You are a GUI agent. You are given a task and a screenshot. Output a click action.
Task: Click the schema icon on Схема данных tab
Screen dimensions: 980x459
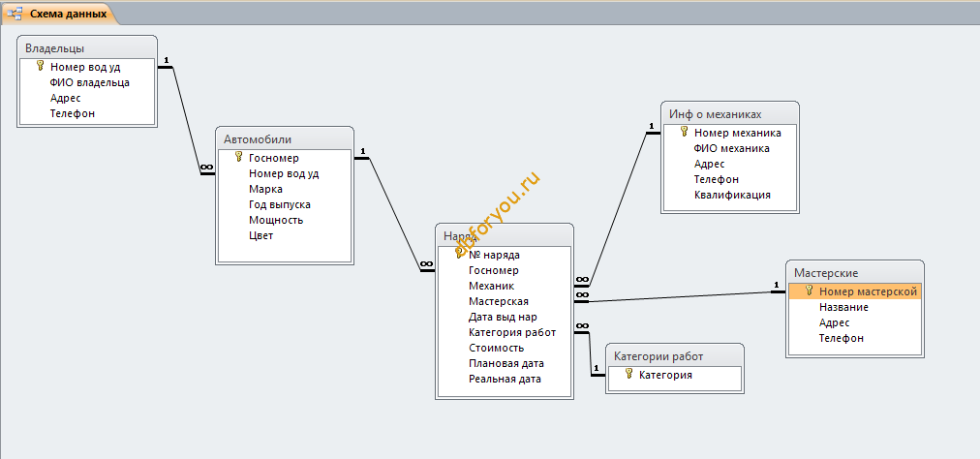(15, 14)
